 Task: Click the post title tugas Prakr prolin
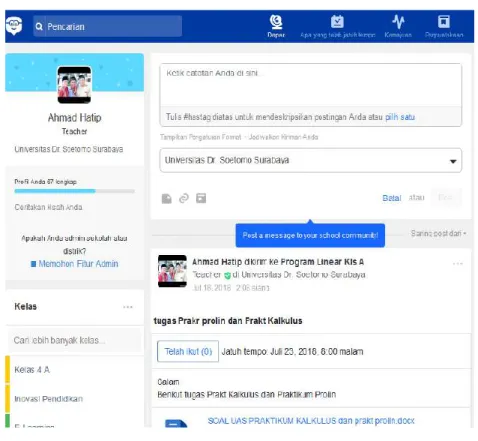tap(228, 321)
